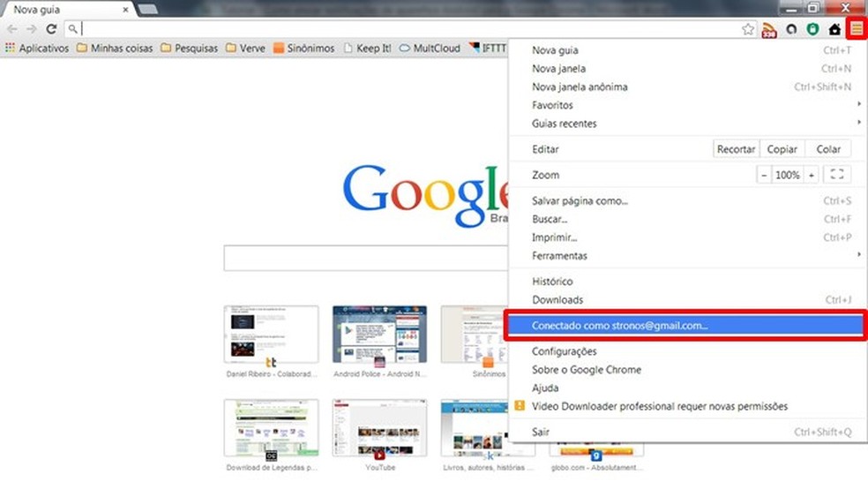Open the Pesquisas bookmark folder
Screen dimensions: 868x489
pyautogui.click(x=190, y=49)
